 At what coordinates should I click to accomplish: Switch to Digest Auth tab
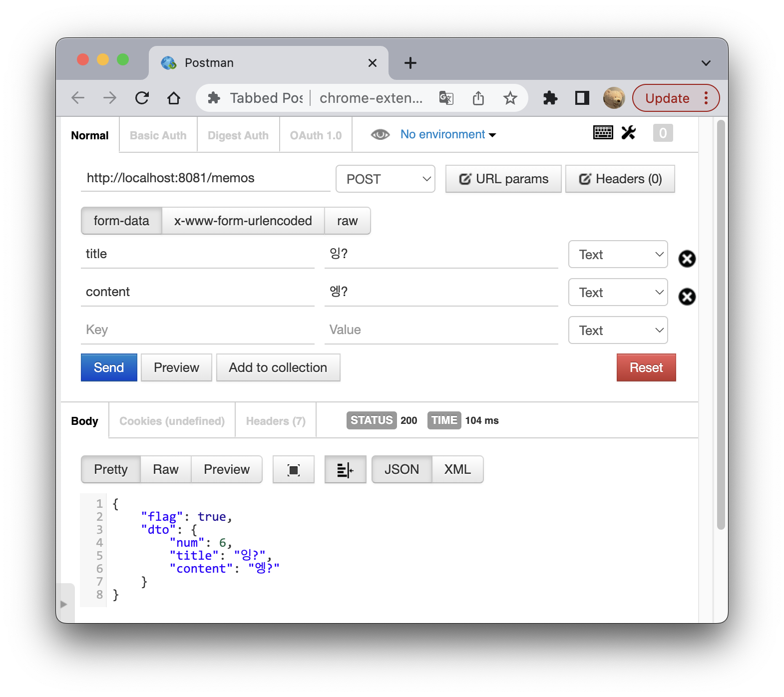238,135
